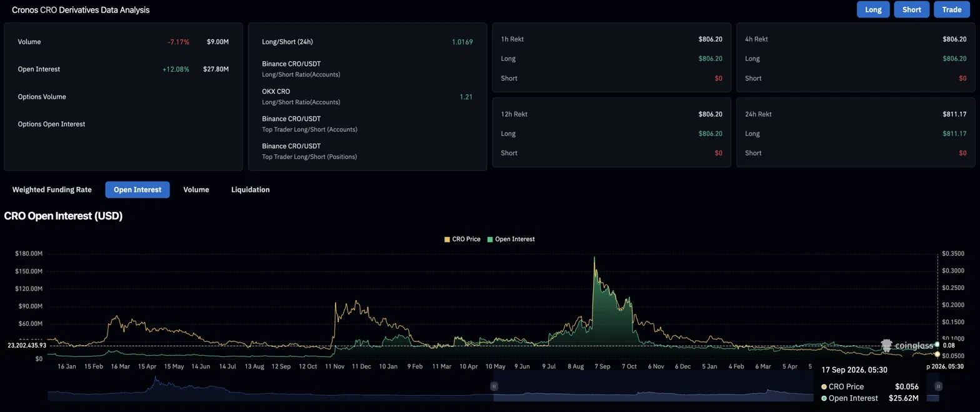Viewport: 980px width, 412px height.
Task: Click the Long/Short (24h) value 1.0169
Action: (x=462, y=42)
